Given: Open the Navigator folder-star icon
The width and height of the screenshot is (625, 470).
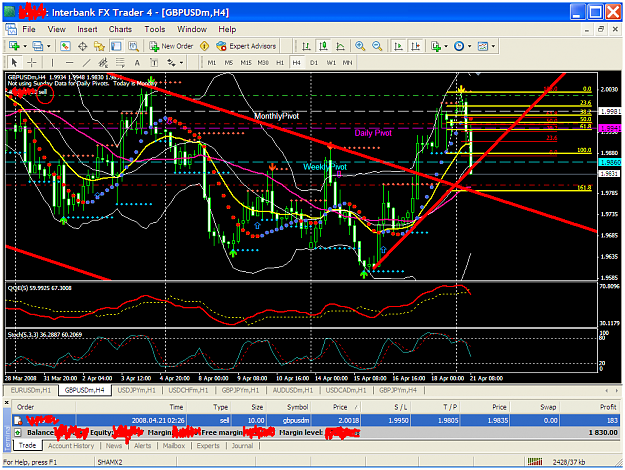Looking at the screenshot, I should [x=99, y=46].
